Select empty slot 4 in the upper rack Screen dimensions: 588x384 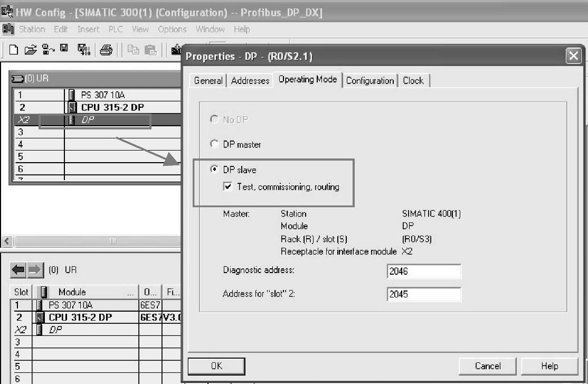point(97,144)
